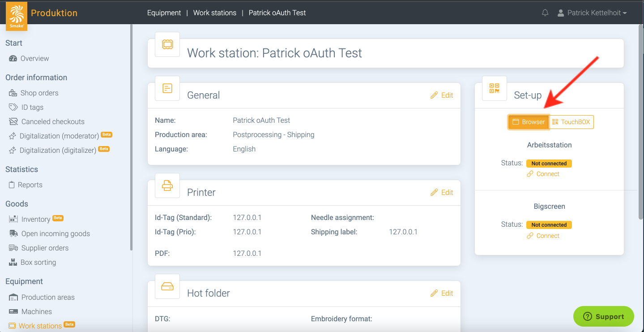
Task: Click the Smake logo icon
Action: [17, 16]
